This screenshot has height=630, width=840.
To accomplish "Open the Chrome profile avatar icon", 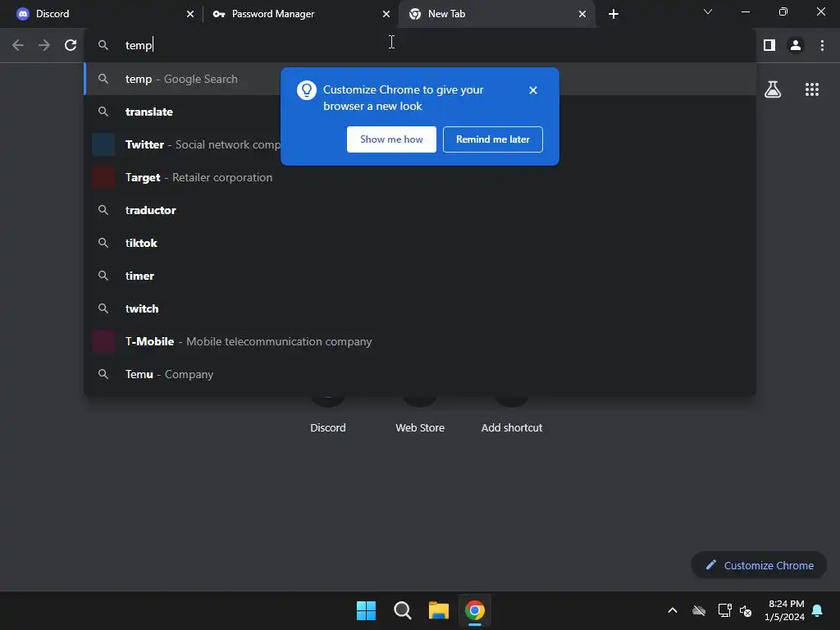I will (x=796, y=45).
